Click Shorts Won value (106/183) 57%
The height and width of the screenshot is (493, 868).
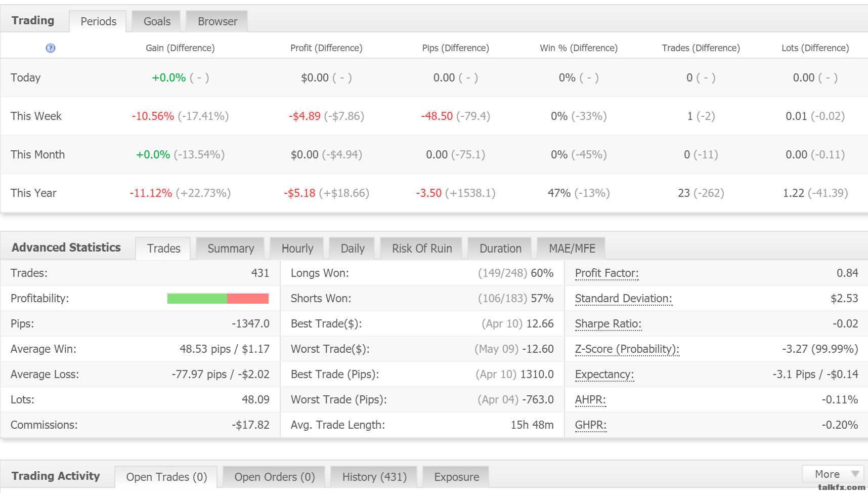pos(515,299)
